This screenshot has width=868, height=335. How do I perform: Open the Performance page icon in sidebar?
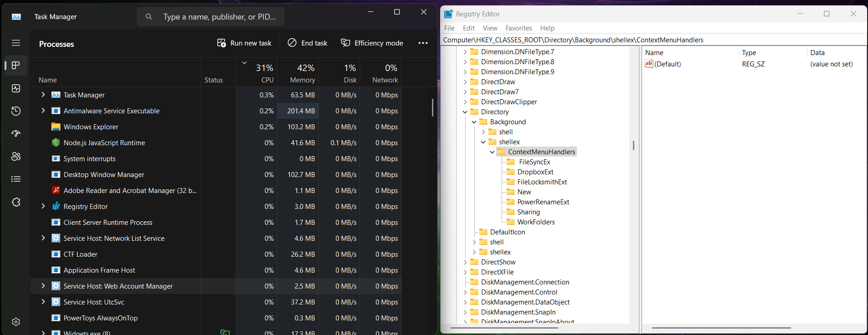pos(16,88)
